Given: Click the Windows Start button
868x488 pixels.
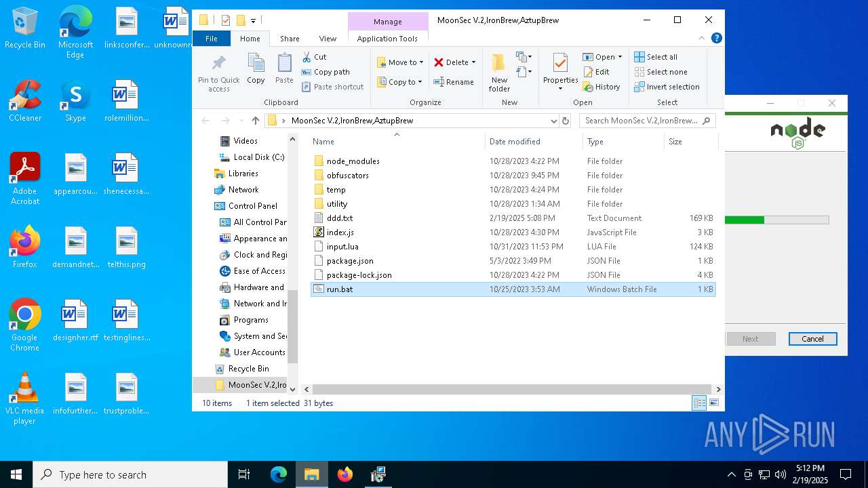Looking at the screenshot, I should [x=16, y=474].
